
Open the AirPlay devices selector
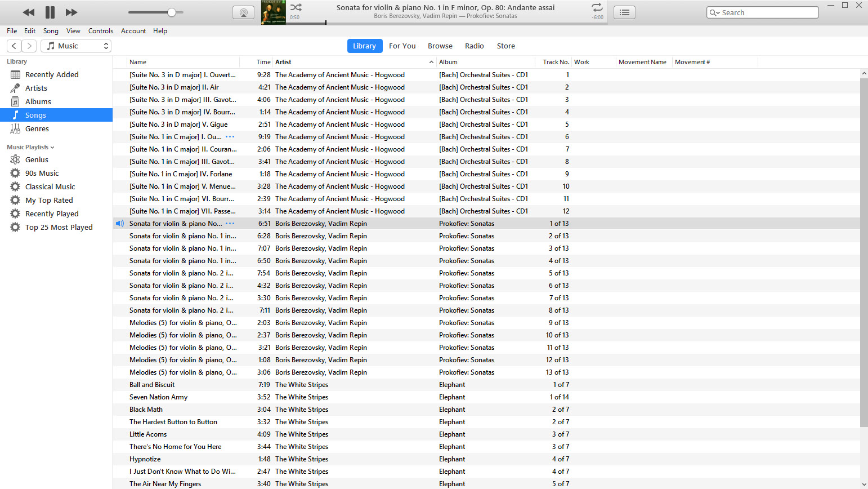244,12
